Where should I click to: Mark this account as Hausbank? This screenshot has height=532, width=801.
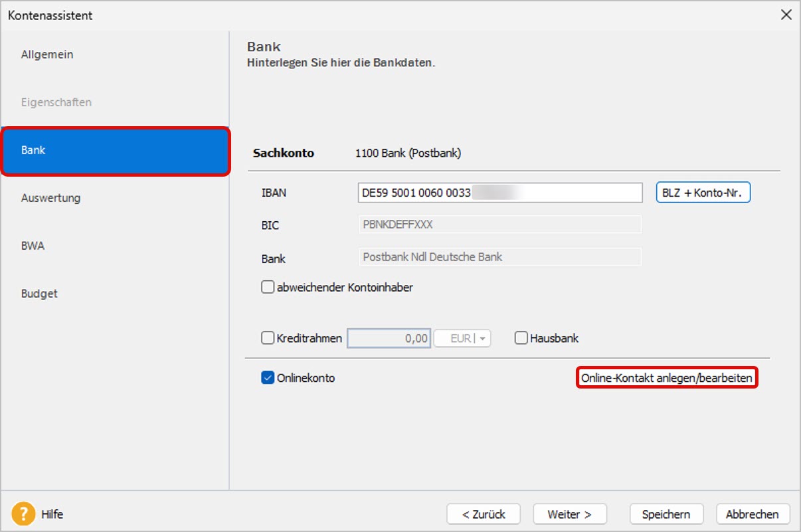tap(521, 338)
